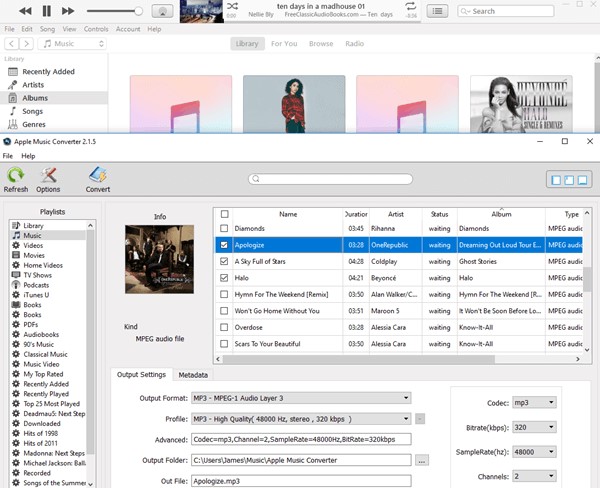The image size is (600, 488).
Task: Switch to the Output Settings tab
Action: 141,375
